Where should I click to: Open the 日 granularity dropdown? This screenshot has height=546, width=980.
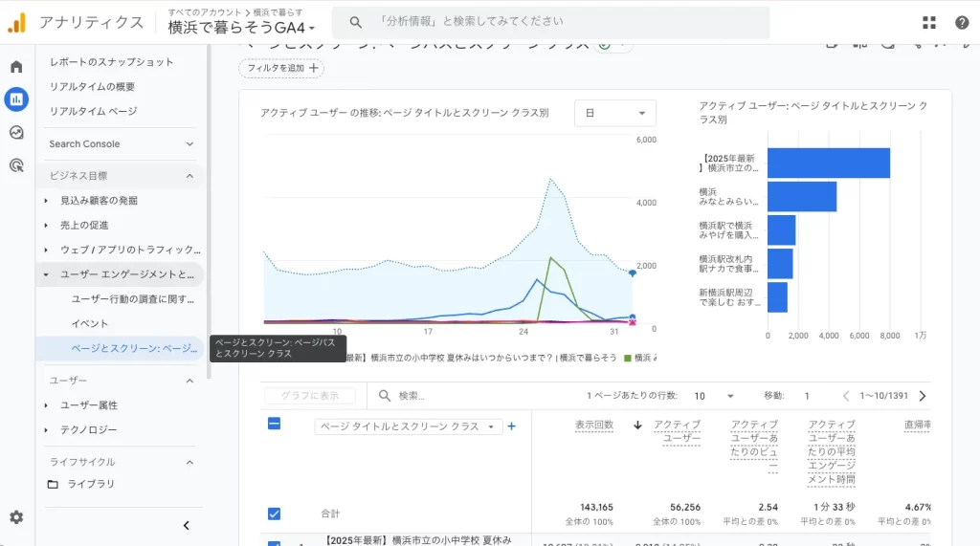[x=615, y=113]
